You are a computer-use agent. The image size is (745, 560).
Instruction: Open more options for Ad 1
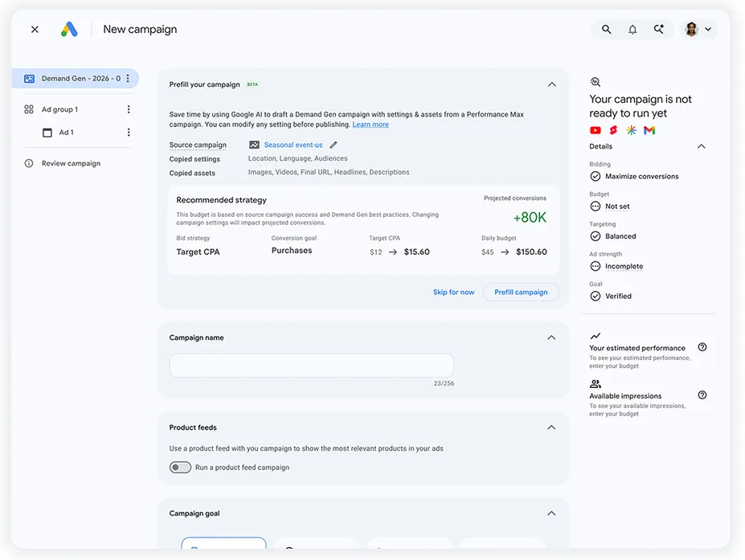click(129, 133)
